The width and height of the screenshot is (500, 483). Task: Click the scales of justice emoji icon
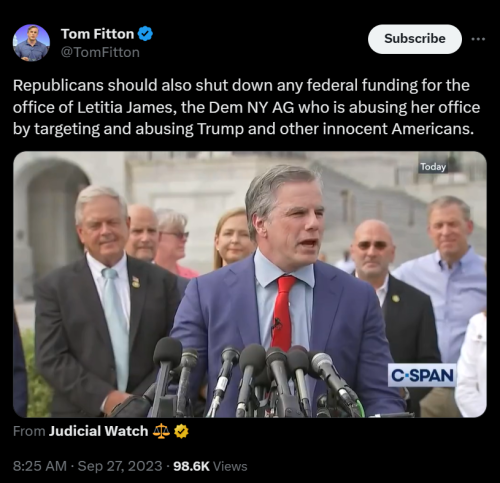tap(161, 431)
